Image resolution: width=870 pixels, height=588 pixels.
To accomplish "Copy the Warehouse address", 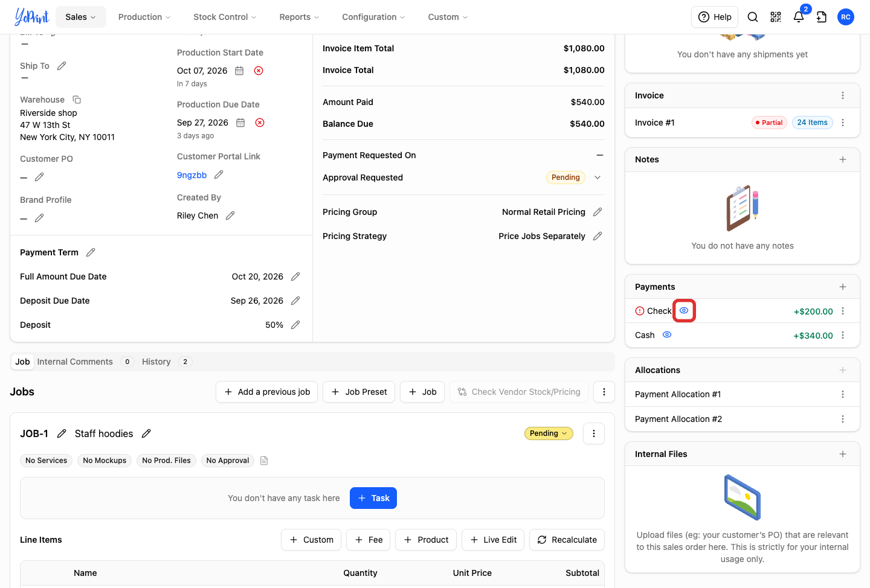I will 77,100.
